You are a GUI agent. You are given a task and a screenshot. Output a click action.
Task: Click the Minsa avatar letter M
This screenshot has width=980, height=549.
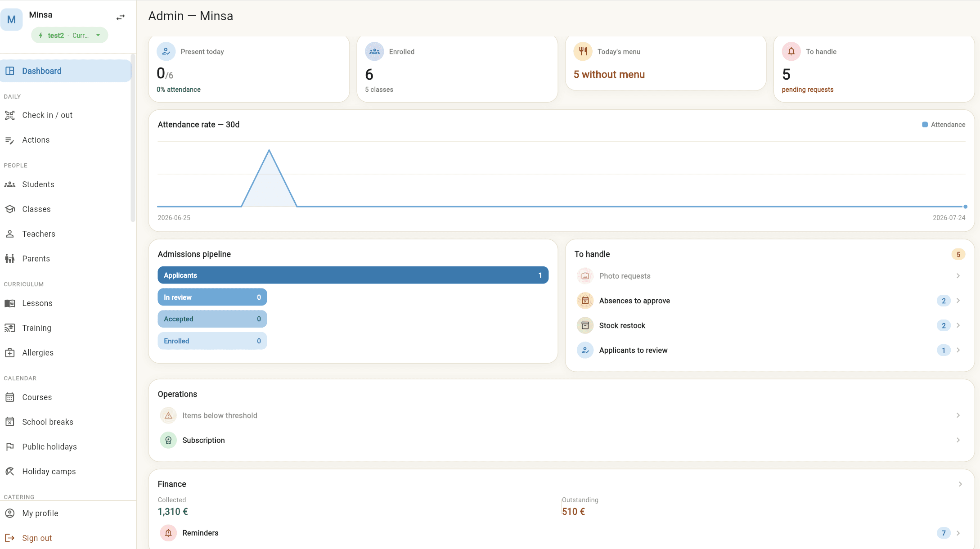[x=12, y=19]
